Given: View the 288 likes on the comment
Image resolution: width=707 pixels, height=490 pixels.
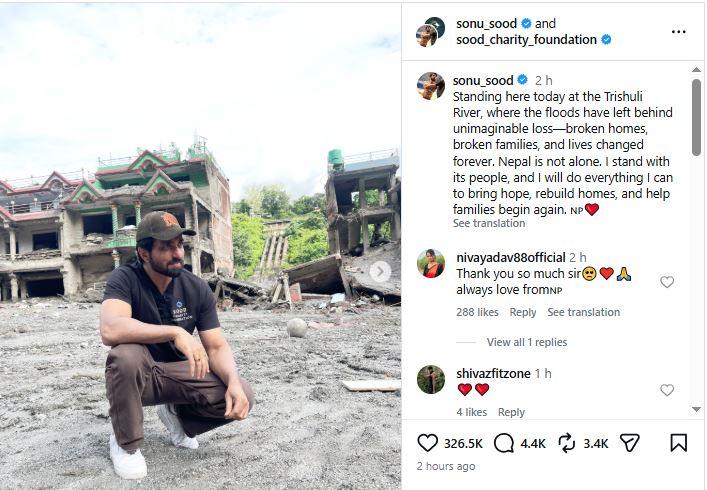Looking at the screenshot, I should pos(477,312).
